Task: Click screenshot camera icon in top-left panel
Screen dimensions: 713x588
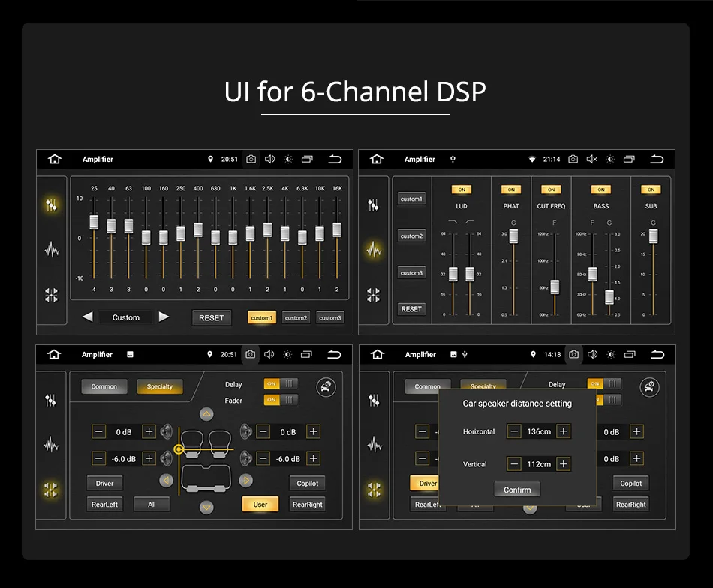Action: pos(251,160)
